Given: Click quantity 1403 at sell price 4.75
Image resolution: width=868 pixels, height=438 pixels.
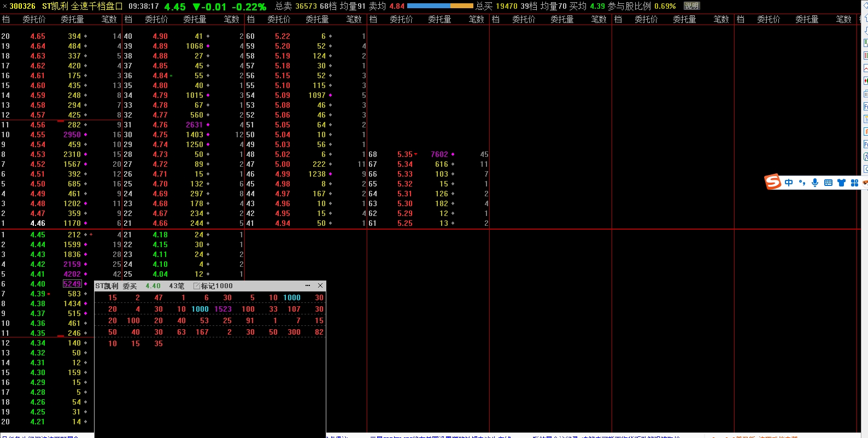Looking at the screenshot, I should point(195,135).
